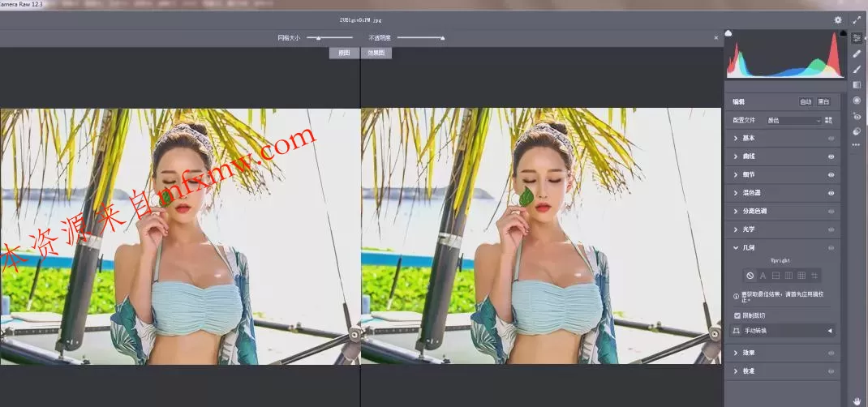Open the three-dot more settings menu

(x=857, y=144)
